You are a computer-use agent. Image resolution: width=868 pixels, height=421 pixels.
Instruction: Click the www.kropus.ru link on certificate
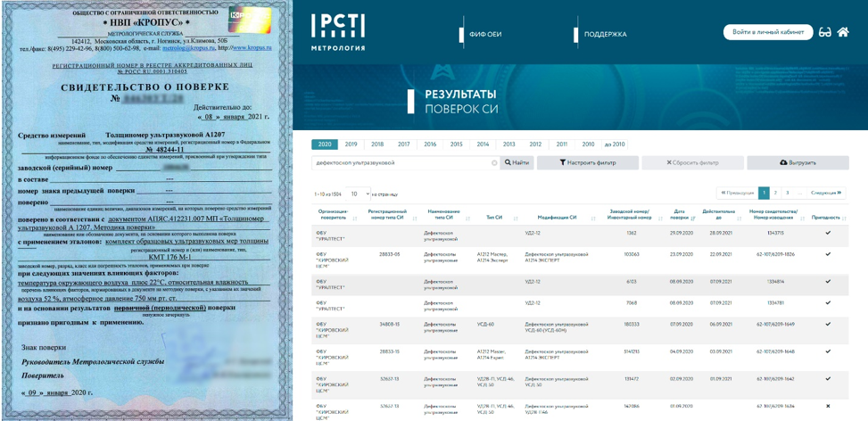(252, 48)
